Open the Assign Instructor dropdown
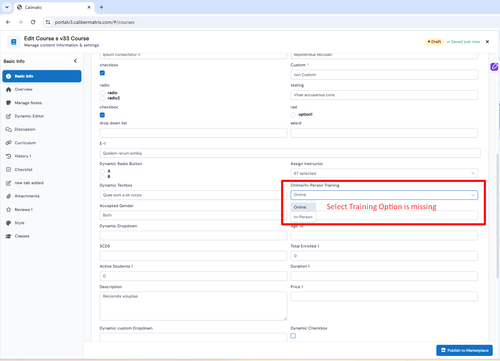500x361 pixels. pyautogui.click(x=384, y=173)
